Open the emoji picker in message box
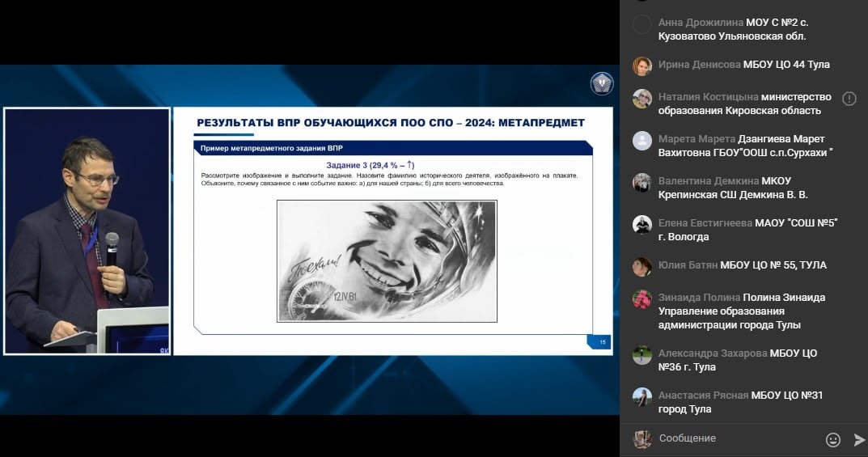Image resolution: width=868 pixels, height=457 pixels. click(x=832, y=439)
